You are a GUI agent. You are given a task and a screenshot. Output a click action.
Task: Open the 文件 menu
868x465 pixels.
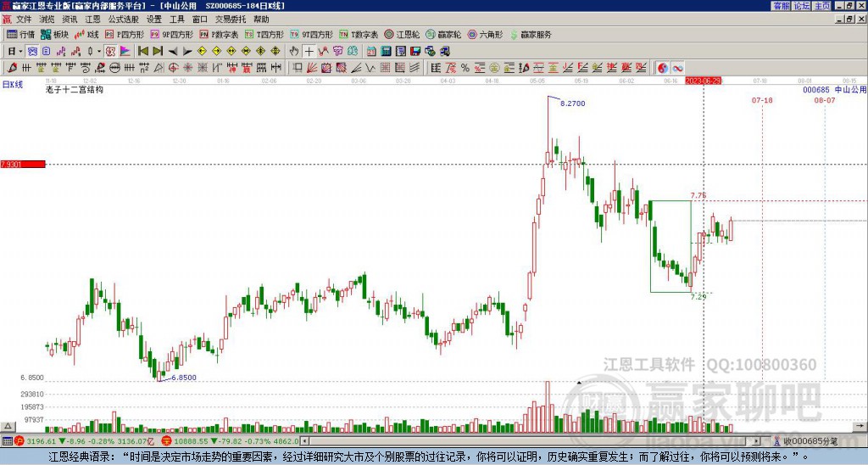pyautogui.click(x=24, y=20)
